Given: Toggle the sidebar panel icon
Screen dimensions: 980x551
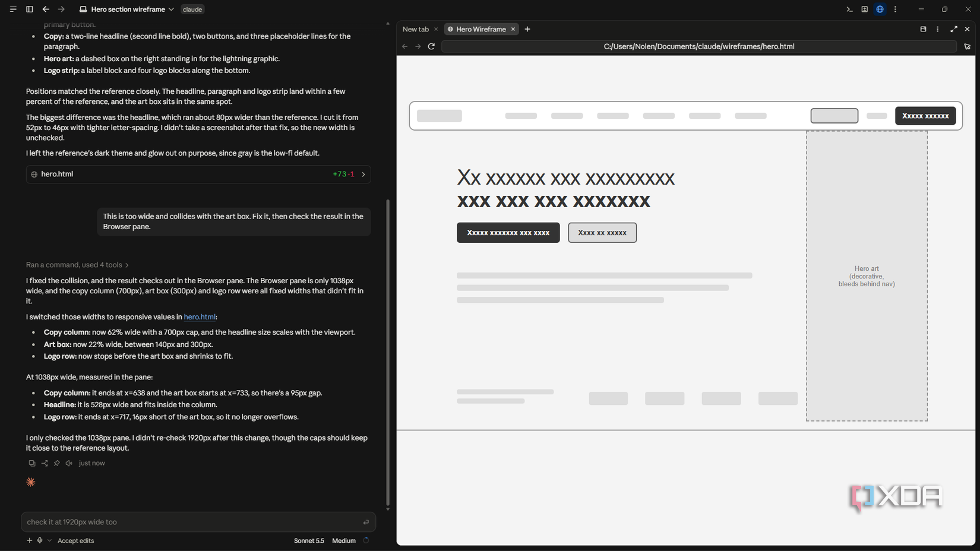Looking at the screenshot, I should click(29, 9).
